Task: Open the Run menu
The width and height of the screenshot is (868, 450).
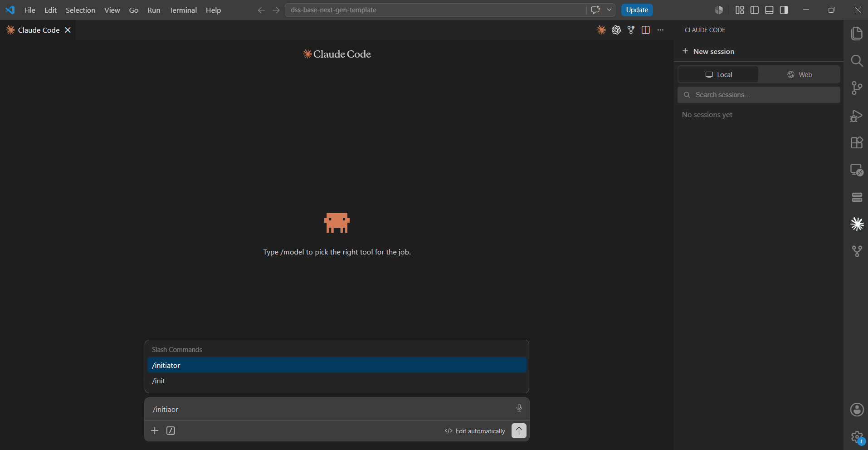Action: point(154,10)
